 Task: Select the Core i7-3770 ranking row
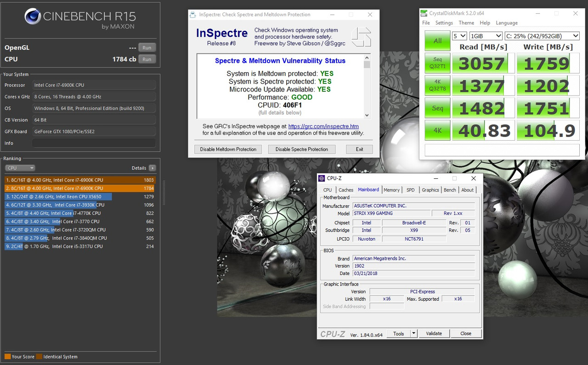coord(80,222)
